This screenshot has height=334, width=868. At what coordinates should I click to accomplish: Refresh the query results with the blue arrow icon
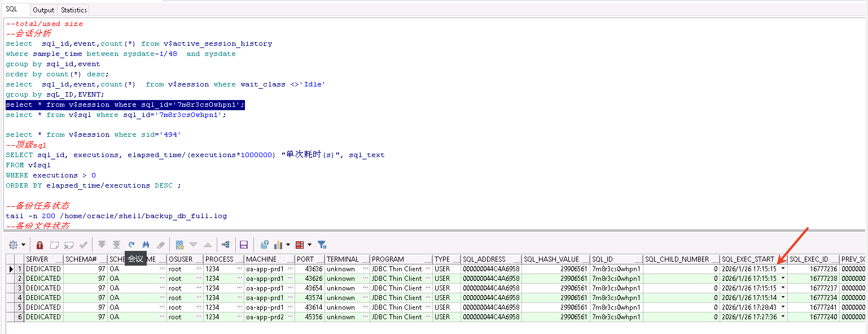pos(131,245)
